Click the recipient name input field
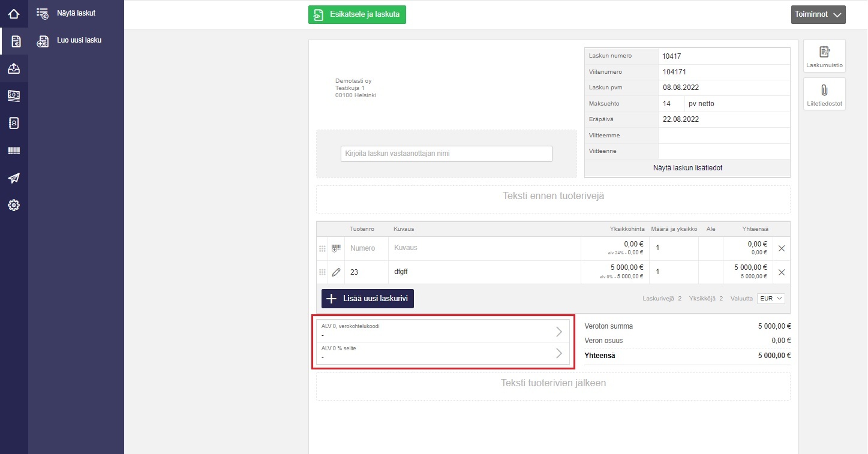 (x=446, y=154)
